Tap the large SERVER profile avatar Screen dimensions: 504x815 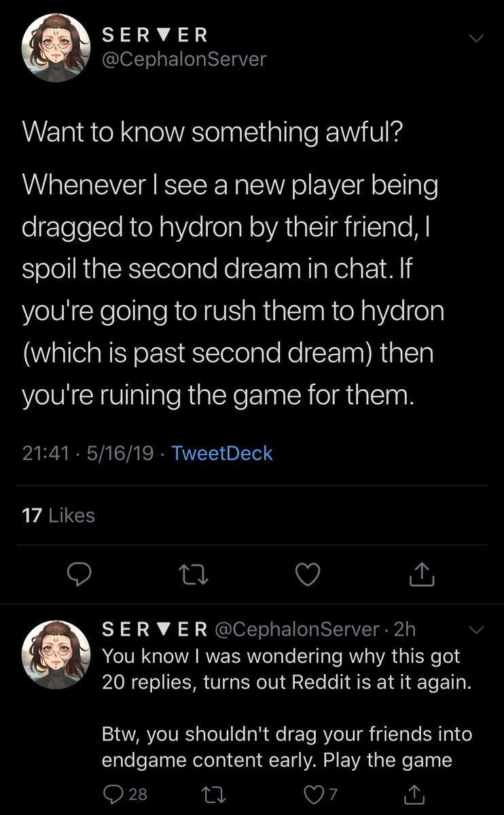pos(56,47)
